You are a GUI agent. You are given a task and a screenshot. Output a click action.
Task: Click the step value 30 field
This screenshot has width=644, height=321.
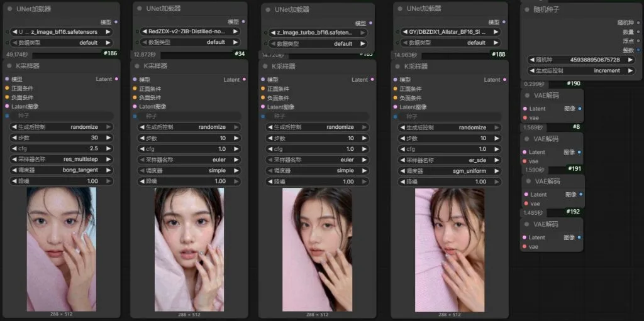pos(61,138)
